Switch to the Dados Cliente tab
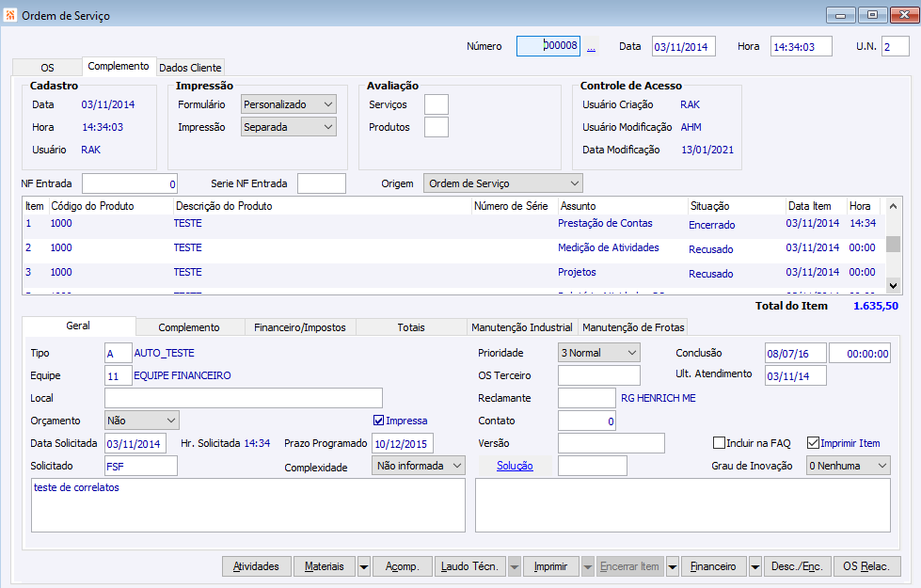 190,68
